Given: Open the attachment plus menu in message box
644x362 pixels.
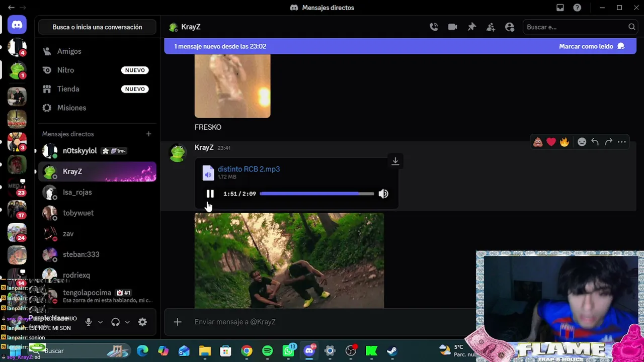Looking at the screenshot, I should (178, 322).
